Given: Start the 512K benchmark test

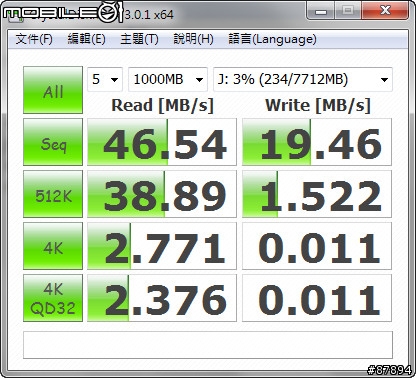Looking at the screenshot, I should point(53,194).
